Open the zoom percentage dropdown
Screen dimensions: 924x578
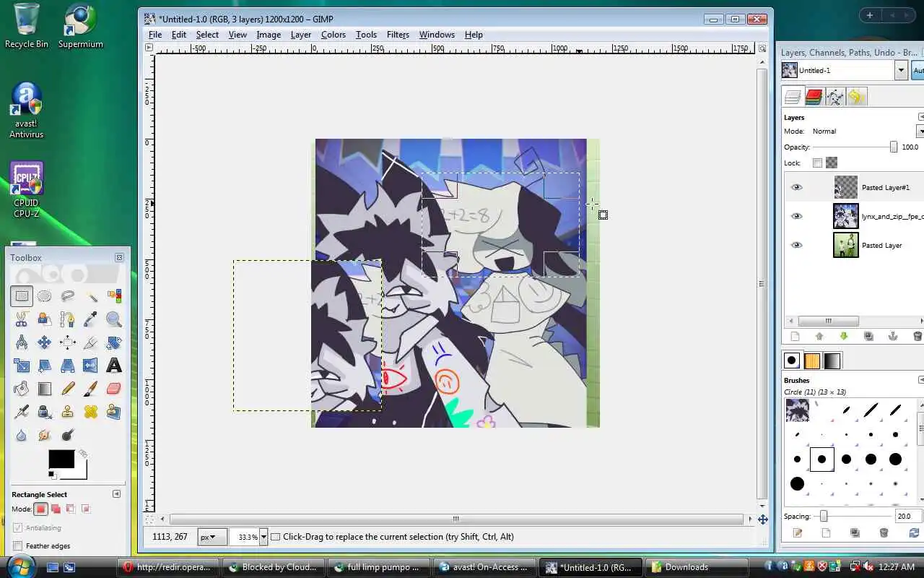(x=263, y=537)
